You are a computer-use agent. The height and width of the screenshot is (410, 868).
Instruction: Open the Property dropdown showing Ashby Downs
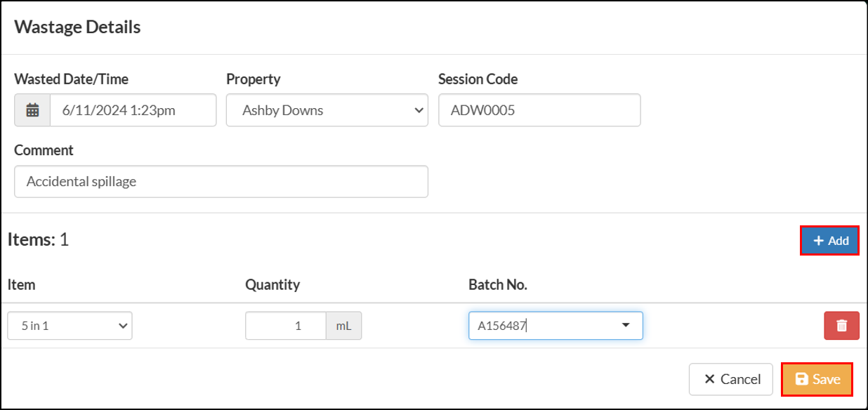point(327,110)
